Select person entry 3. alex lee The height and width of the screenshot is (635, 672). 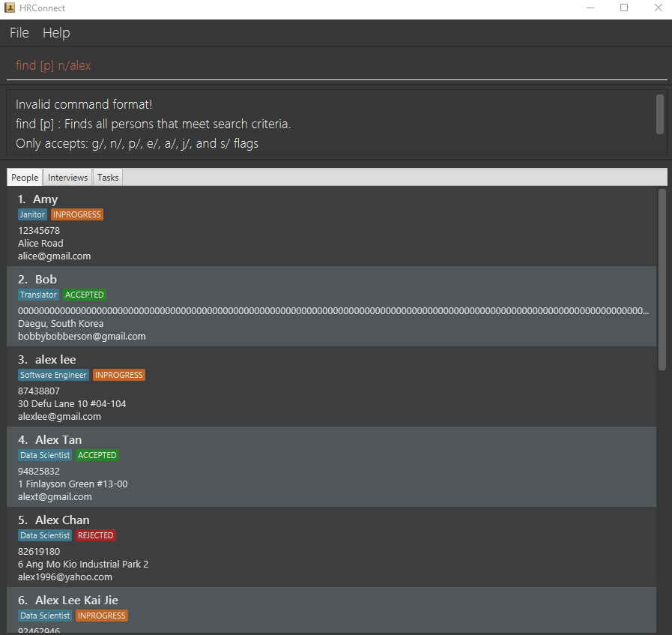(331, 387)
